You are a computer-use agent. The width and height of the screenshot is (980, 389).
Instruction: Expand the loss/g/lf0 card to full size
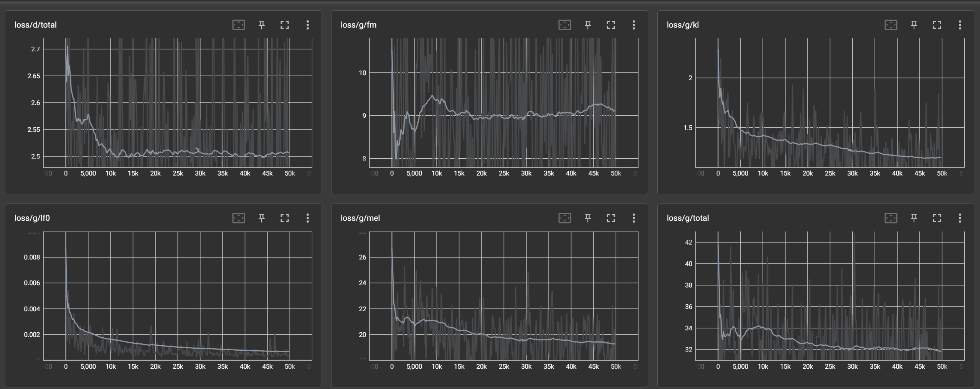(x=284, y=218)
